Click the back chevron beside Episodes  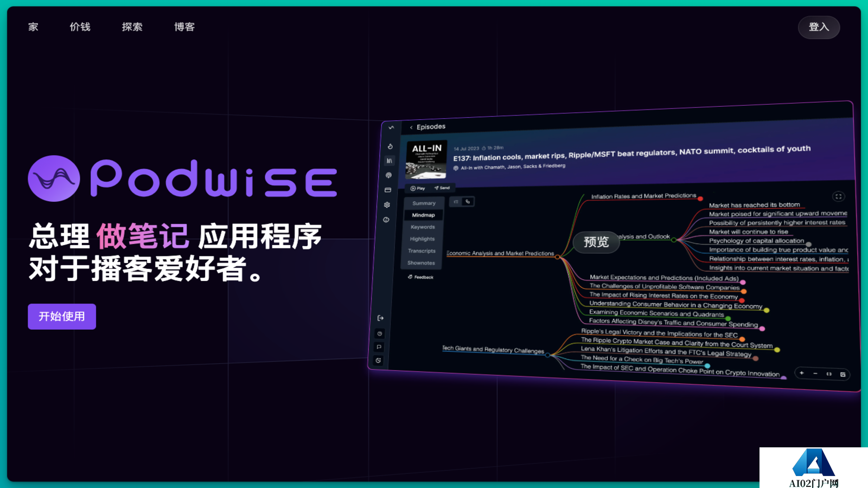pyautogui.click(x=411, y=127)
